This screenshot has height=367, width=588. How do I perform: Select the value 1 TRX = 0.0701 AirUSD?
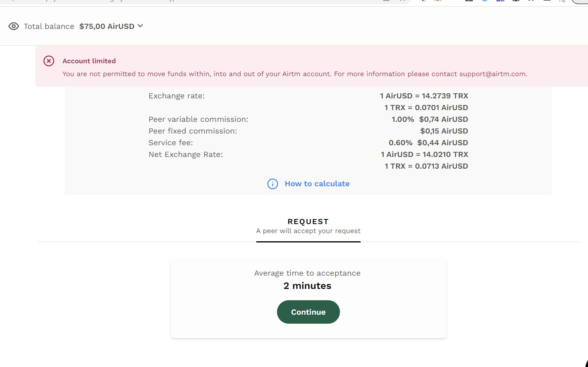426,107
